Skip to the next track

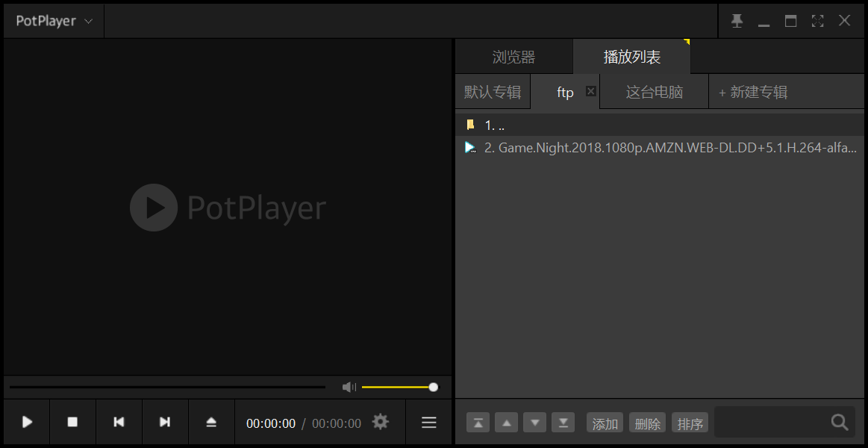pyautogui.click(x=165, y=422)
